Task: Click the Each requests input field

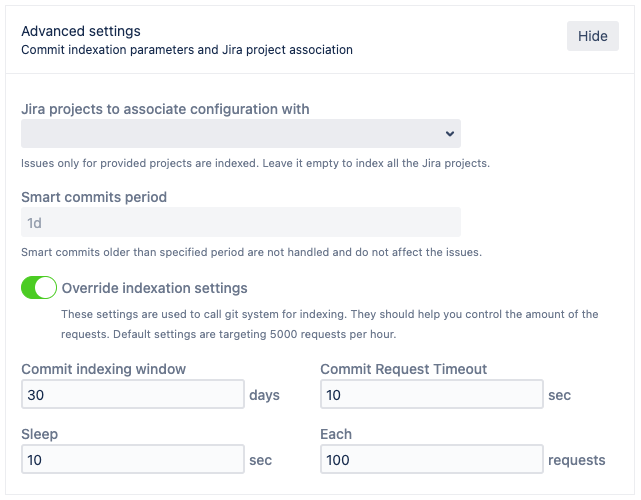Action: coord(431,460)
